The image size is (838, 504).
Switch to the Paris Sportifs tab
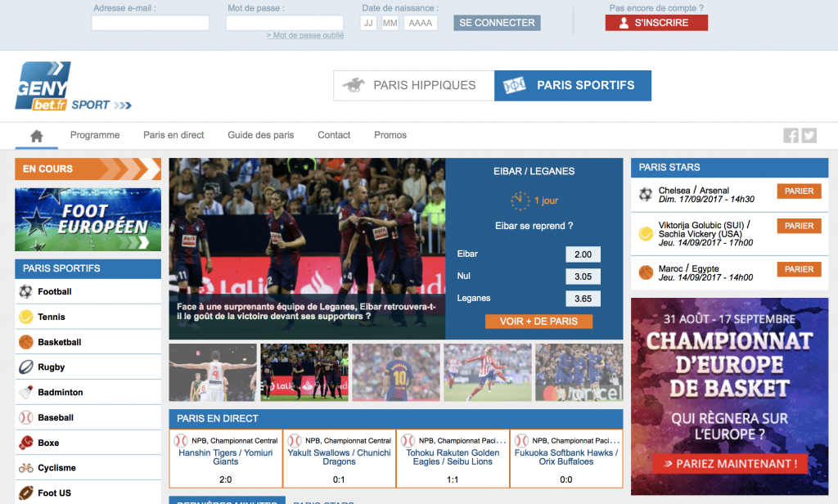pyautogui.click(x=572, y=86)
